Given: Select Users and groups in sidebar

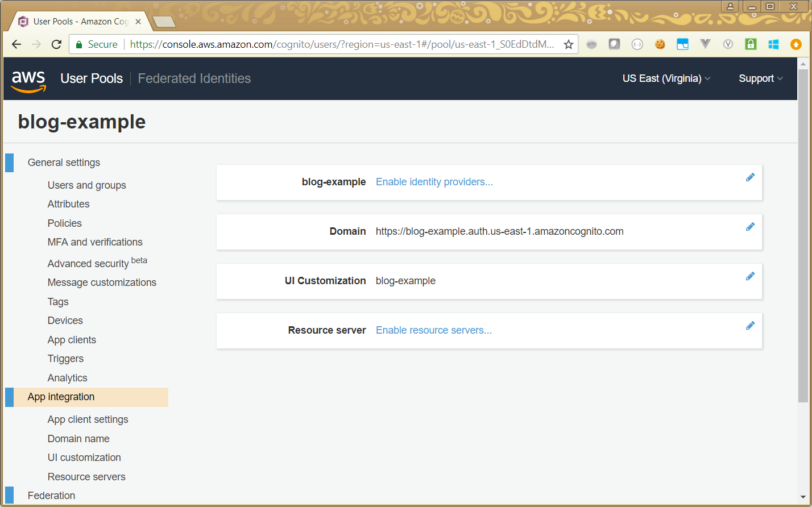Looking at the screenshot, I should click(x=86, y=185).
